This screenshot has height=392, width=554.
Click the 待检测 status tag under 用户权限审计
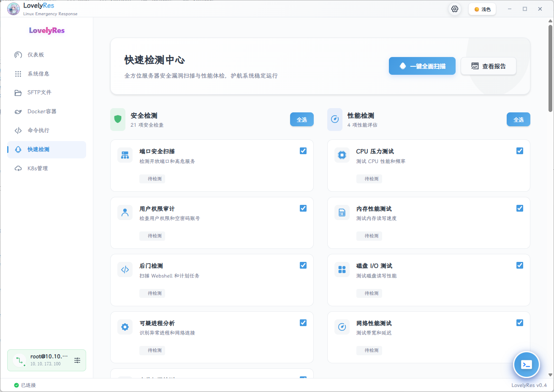pos(152,236)
